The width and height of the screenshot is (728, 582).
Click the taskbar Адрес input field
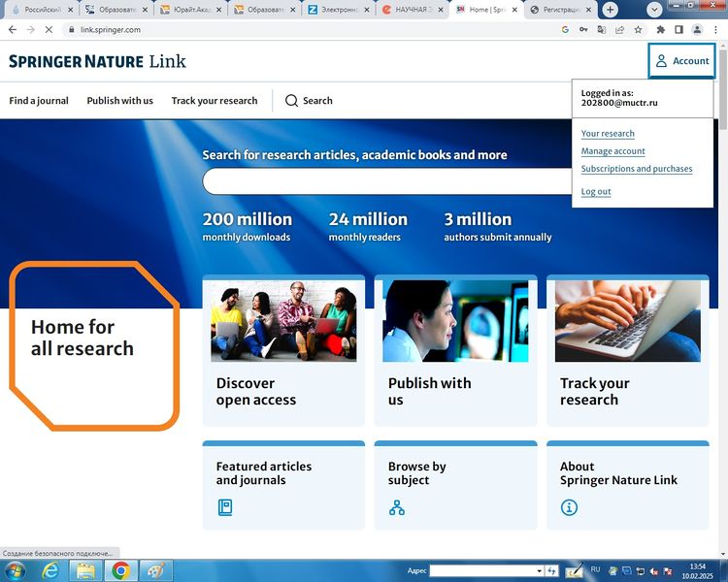[481, 571]
